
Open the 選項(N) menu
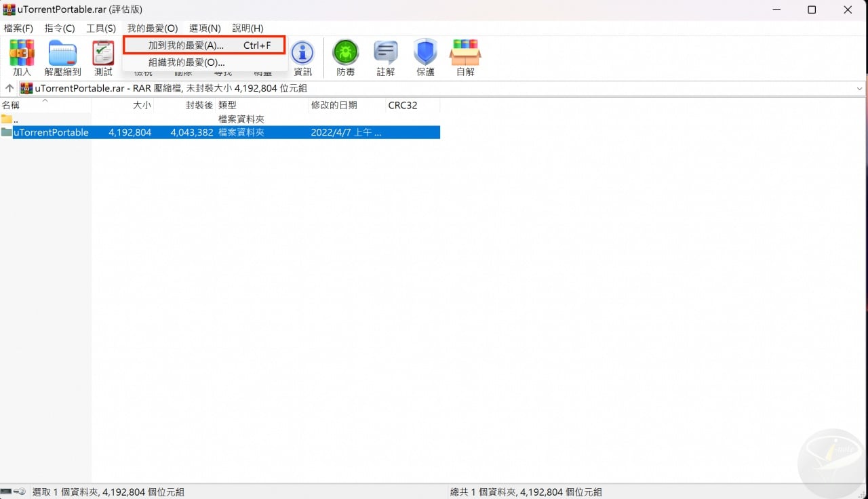tap(204, 28)
